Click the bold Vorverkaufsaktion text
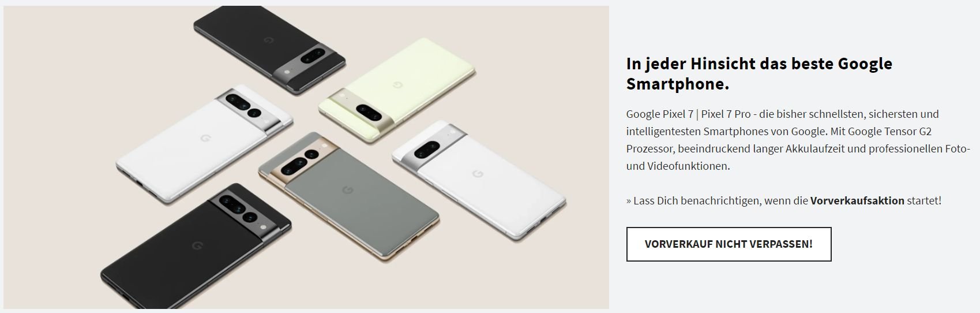Screen dimensions: 980x313 [x=857, y=201]
